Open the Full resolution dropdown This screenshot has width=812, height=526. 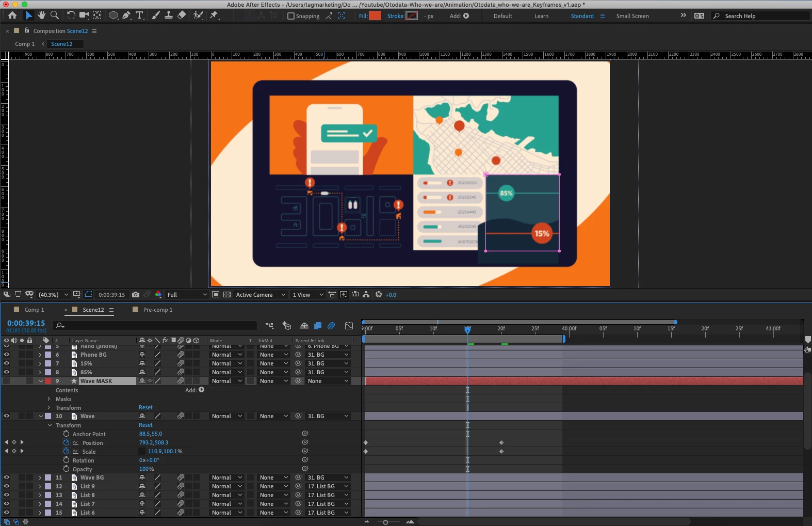tap(187, 295)
